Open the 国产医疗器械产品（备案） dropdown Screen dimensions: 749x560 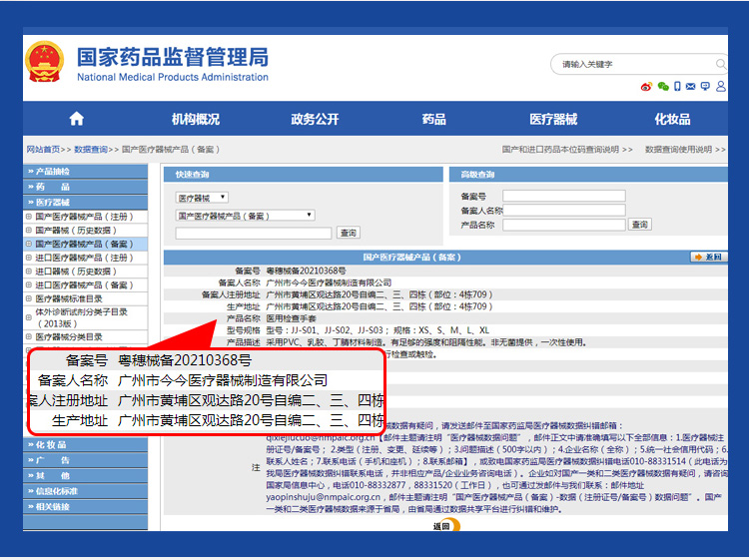(246, 215)
